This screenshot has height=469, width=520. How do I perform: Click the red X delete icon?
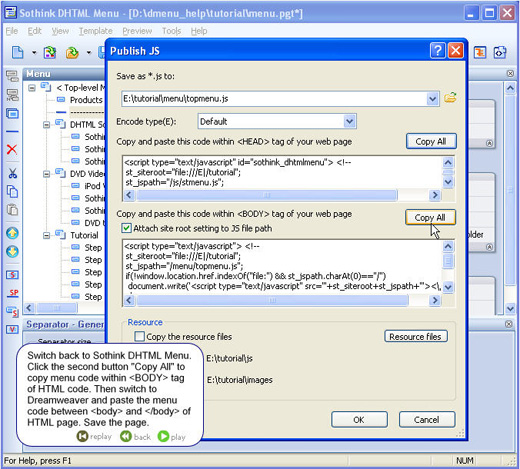coord(12,149)
